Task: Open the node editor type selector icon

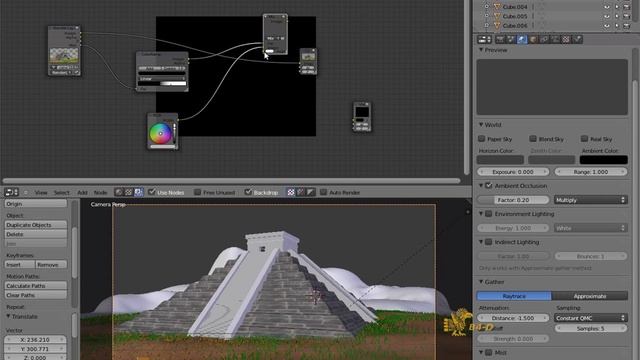Action: tap(11, 192)
